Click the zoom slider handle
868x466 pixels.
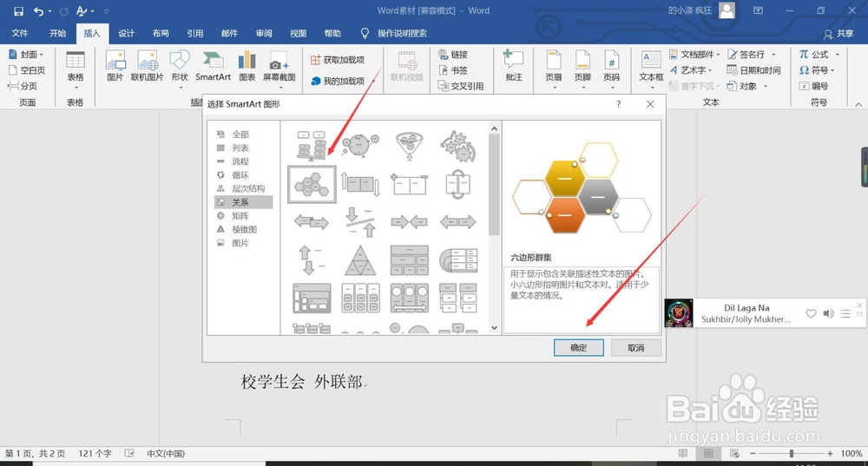[792, 453]
